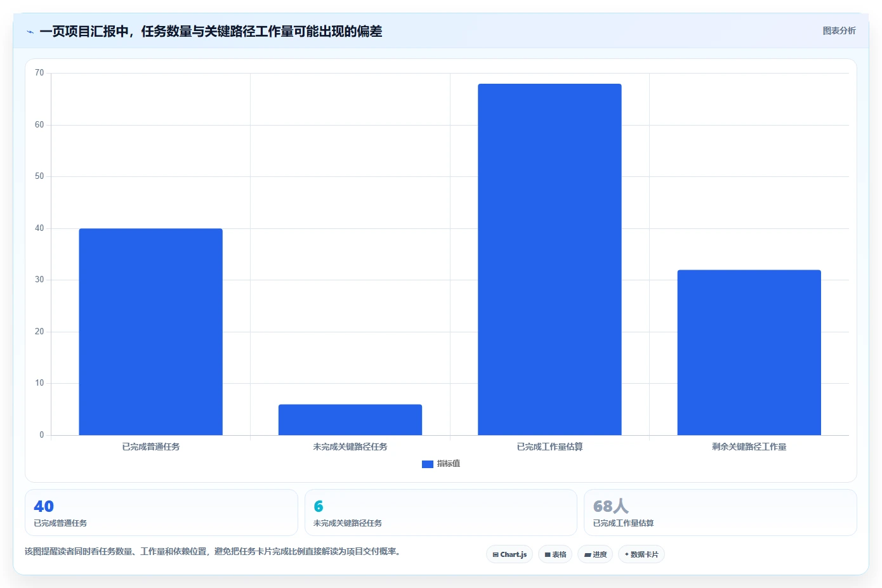
Task: Click the x-axis label 已完成普通任务
Action: (x=151, y=447)
